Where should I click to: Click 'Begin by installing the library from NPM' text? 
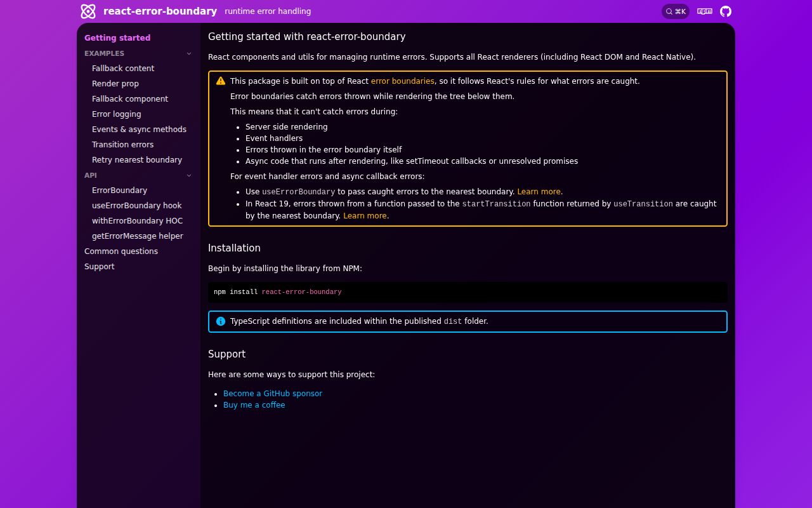click(x=285, y=269)
